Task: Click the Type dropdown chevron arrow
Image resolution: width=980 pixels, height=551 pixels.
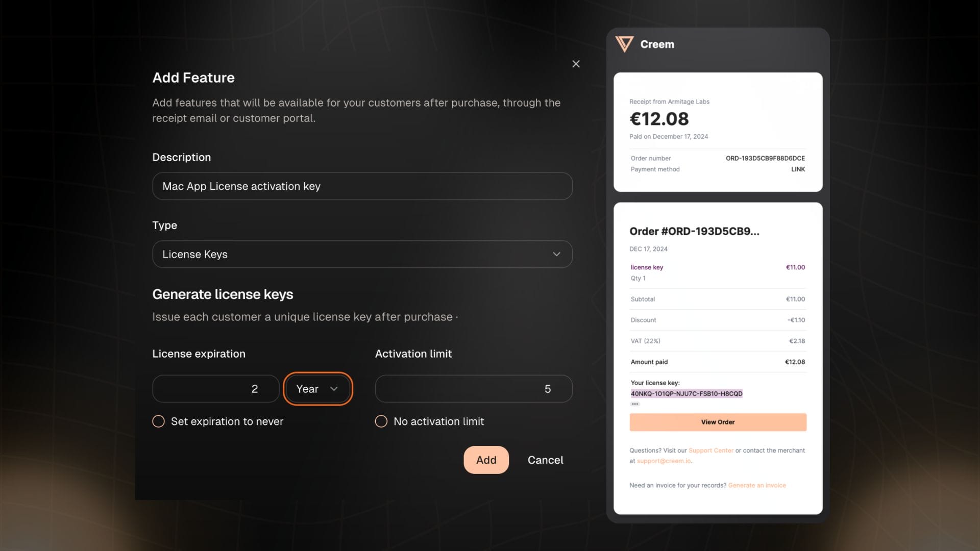Action: 556,254
